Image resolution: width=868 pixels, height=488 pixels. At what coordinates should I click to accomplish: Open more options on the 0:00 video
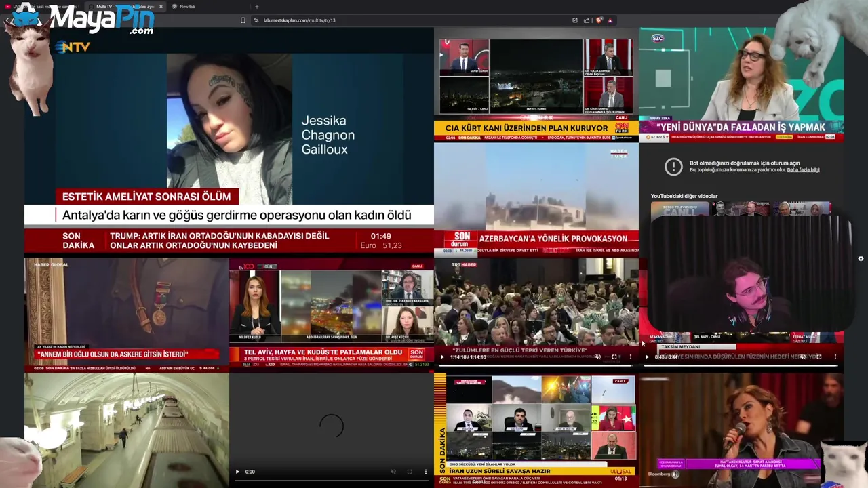(426, 472)
